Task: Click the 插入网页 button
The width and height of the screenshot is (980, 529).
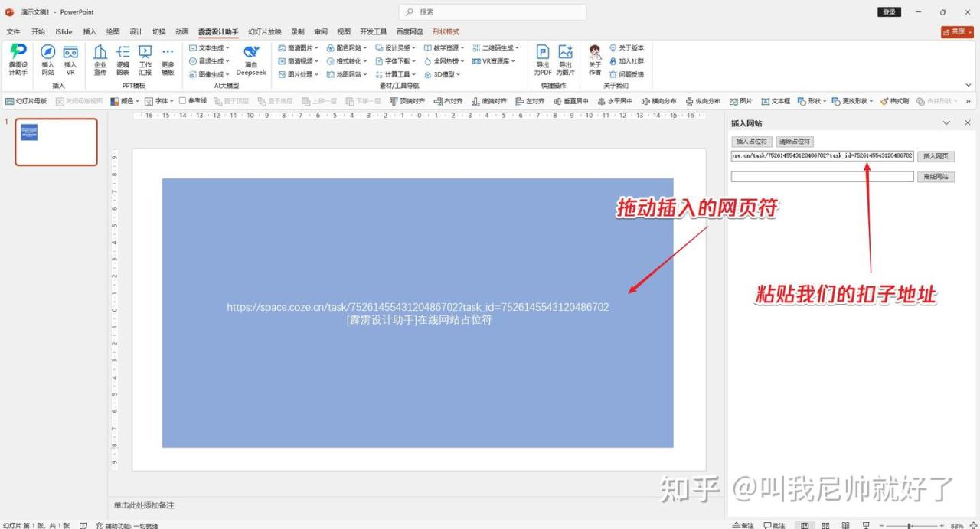Action: [x=936, y=156]
